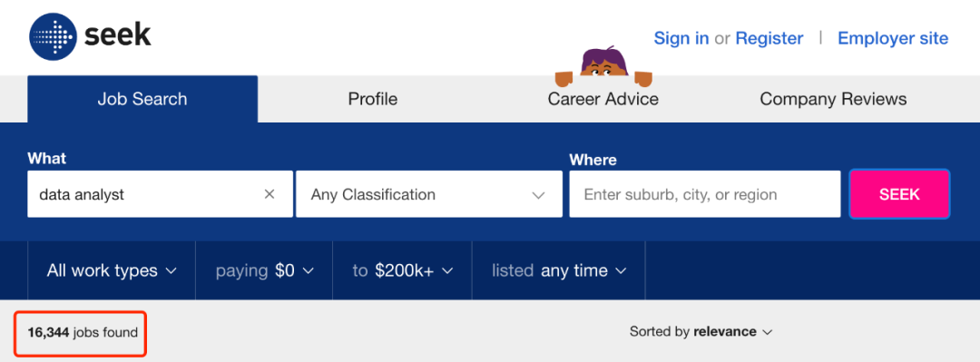Click the chevron next to relevance
The image size is (980, 362).
768,333
